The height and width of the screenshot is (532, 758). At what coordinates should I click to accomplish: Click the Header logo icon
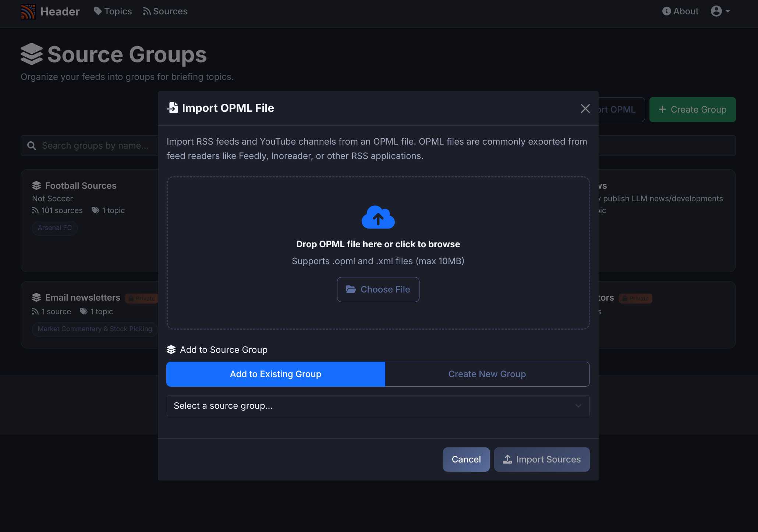click(x=28, y=11)
